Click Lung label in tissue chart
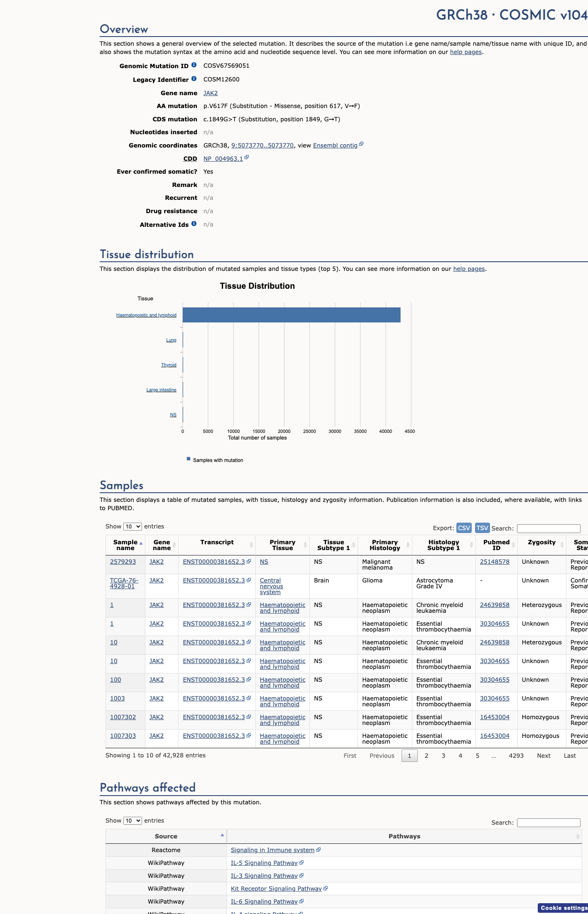Viewport: 588px width, 914px height. [171, 340]
